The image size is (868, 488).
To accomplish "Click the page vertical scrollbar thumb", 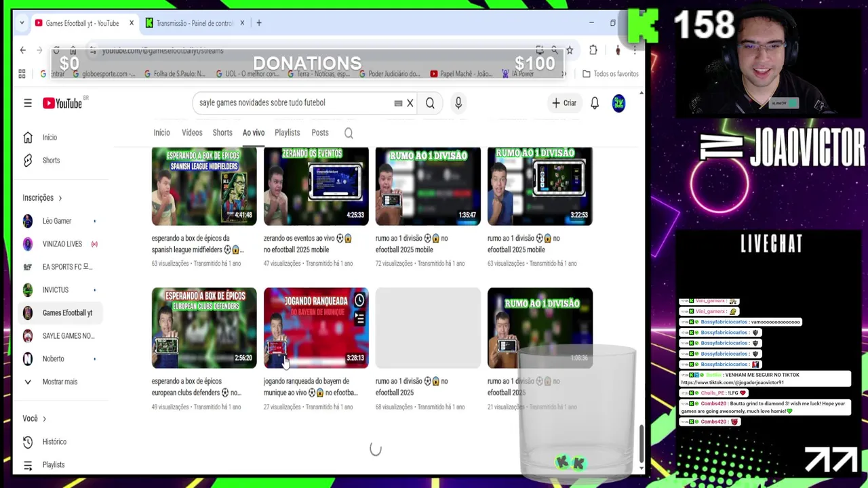I will coord(642,444).
